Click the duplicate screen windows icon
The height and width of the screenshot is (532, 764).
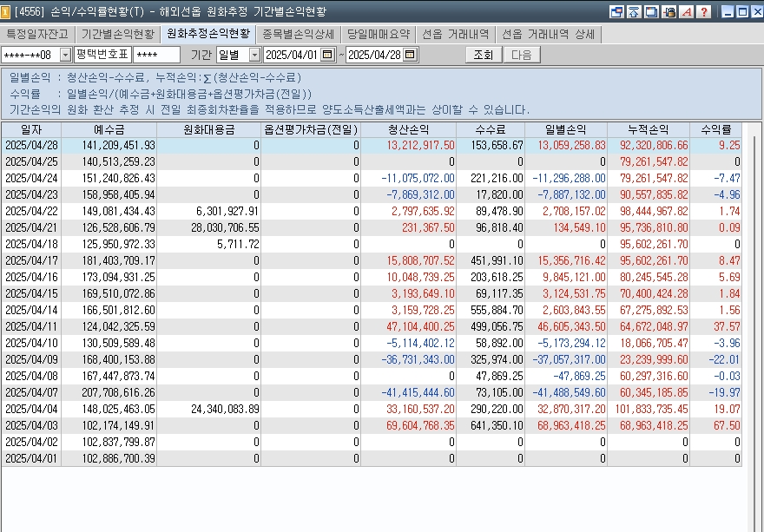(651, 11)
